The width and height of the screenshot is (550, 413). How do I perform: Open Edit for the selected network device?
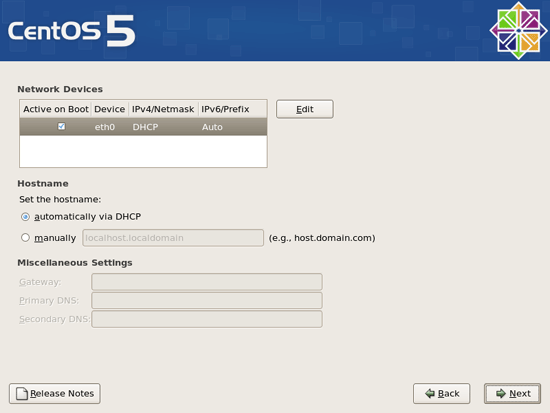point(304,109)
